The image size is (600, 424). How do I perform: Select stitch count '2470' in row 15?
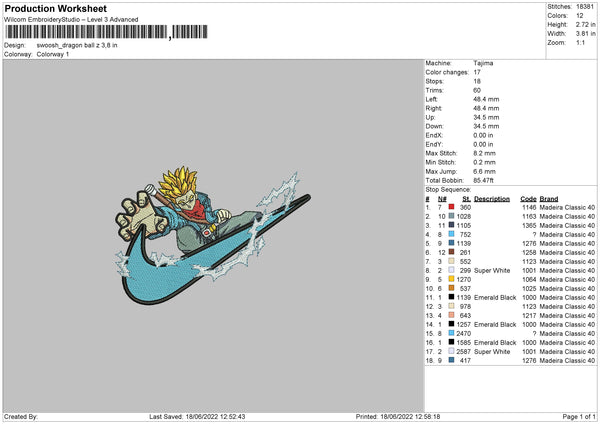[463, 333]
